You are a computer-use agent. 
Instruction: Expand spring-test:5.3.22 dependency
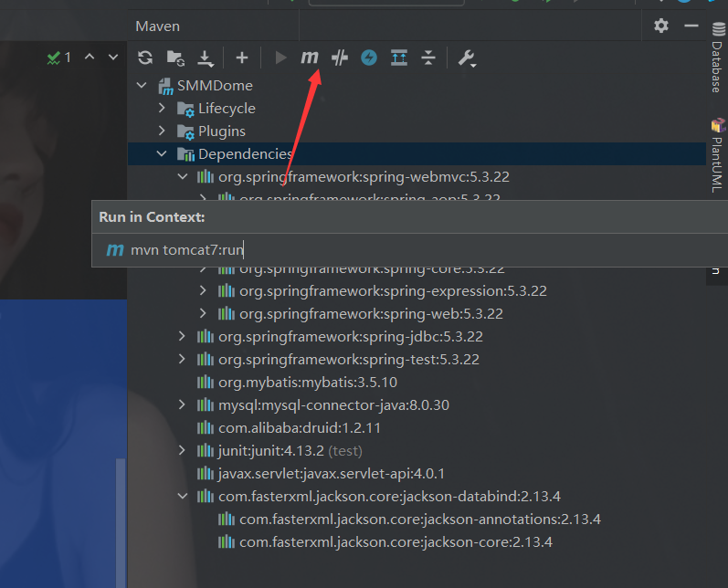tap(182, 359)
